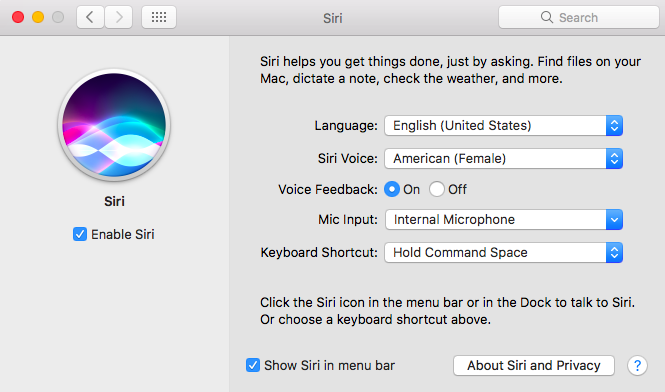The image size is (665, 392).
Task: Click the 'Language:' label
Action: coord(346,126)
